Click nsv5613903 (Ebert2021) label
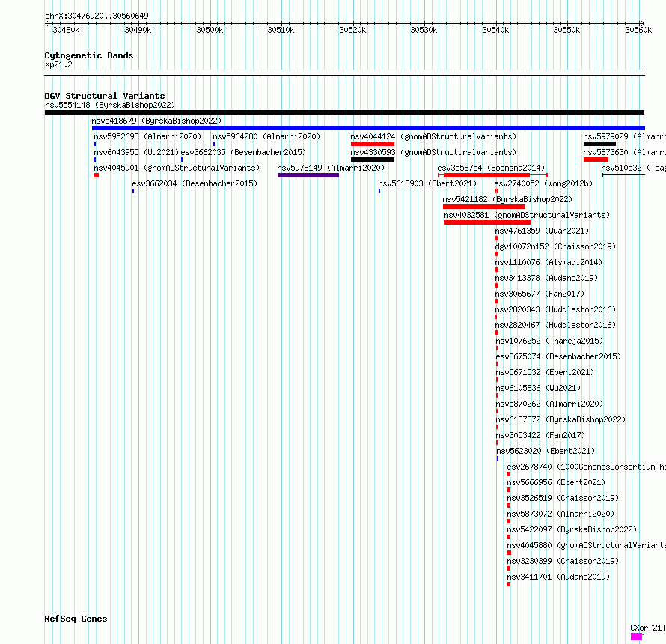 tap(427, 183)
